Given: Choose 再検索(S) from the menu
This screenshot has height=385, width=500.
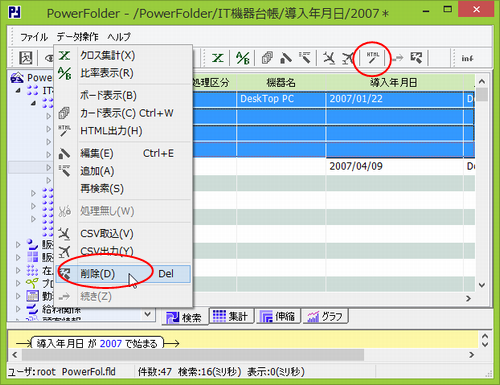Looking at the screenshot, I should [x=123, y=189].
